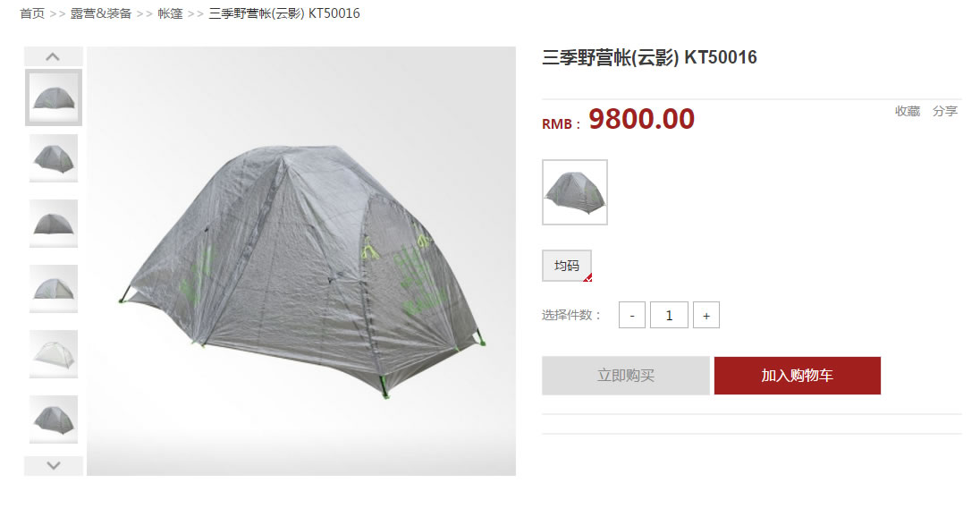Viewport: 980px width, 517px height.
Task: Click the 立即购买 buy now button
Action: point(626,376)
